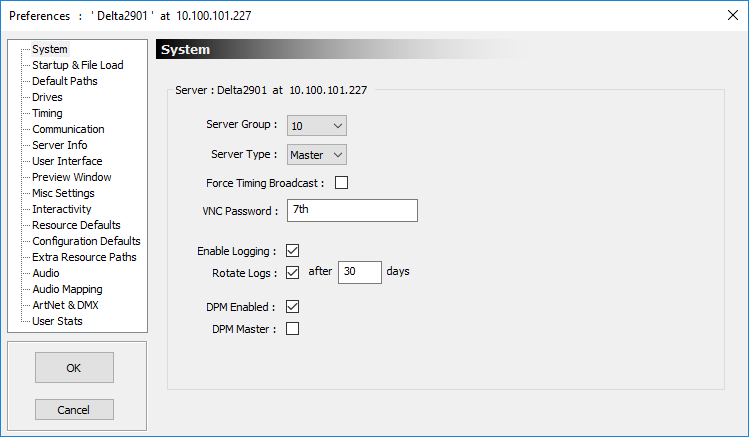Click the Cancel button
Viewport: 749px width, 437px height.
point(74,410)
